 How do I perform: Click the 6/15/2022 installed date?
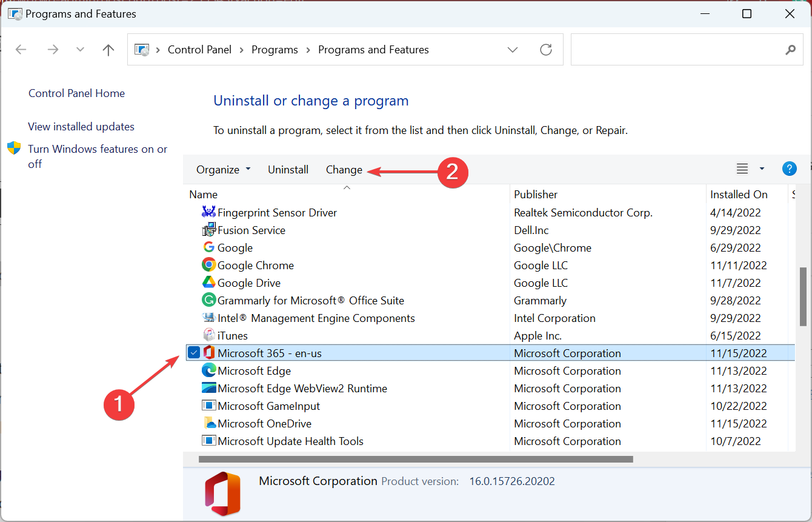click(x=736, y=336)
